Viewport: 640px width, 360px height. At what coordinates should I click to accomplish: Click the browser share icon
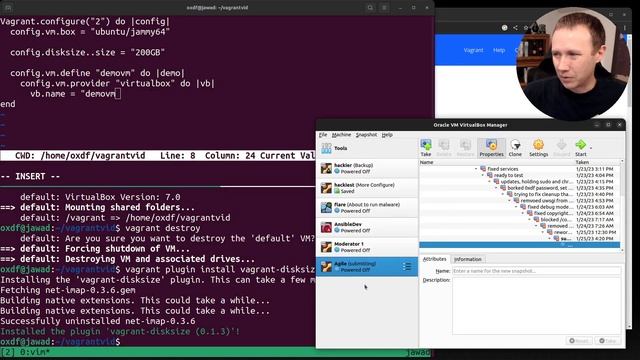[x=516, y=28]
